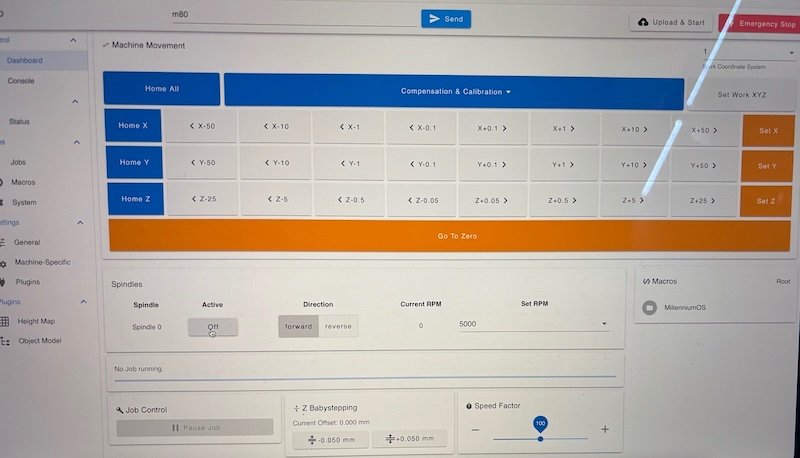Click the G-code input field containing m80
The image size is (800, 458).
coord(293,15)
